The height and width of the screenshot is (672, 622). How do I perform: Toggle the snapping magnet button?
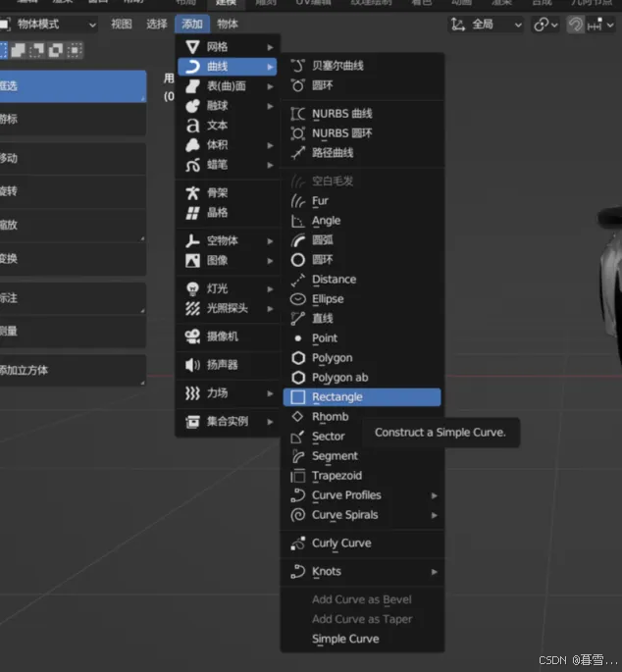pyautogui.click(x=575, y=25)
